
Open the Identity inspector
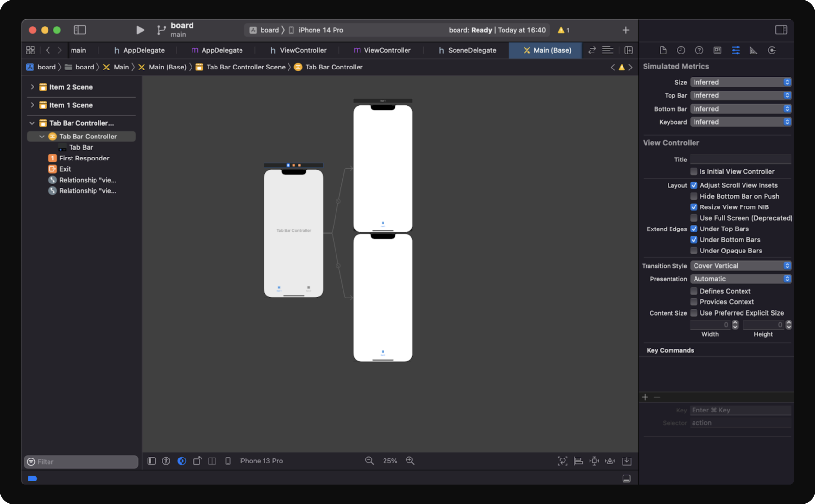[x=718, y=50]
